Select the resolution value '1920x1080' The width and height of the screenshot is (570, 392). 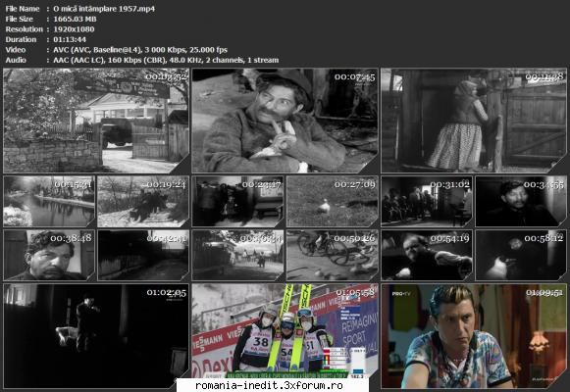(x=74, y=29)
